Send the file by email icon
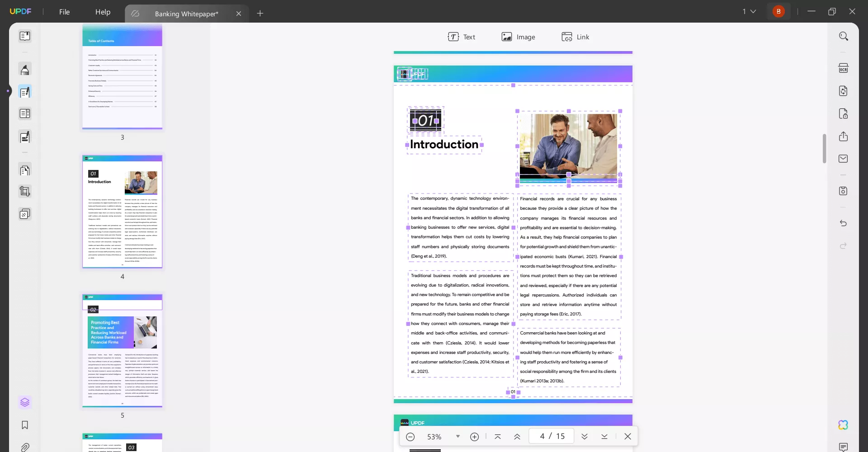868x452 pixels. [x=843, y=159]
